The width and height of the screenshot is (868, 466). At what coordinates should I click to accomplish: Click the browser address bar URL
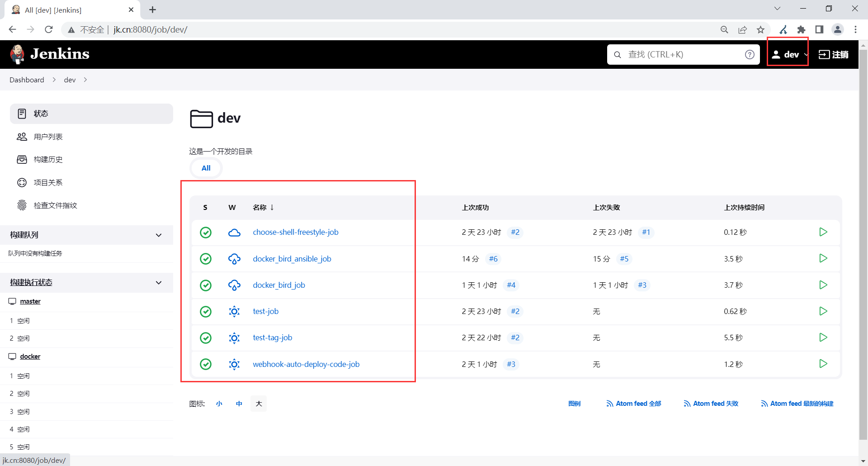tap(150, 30)
